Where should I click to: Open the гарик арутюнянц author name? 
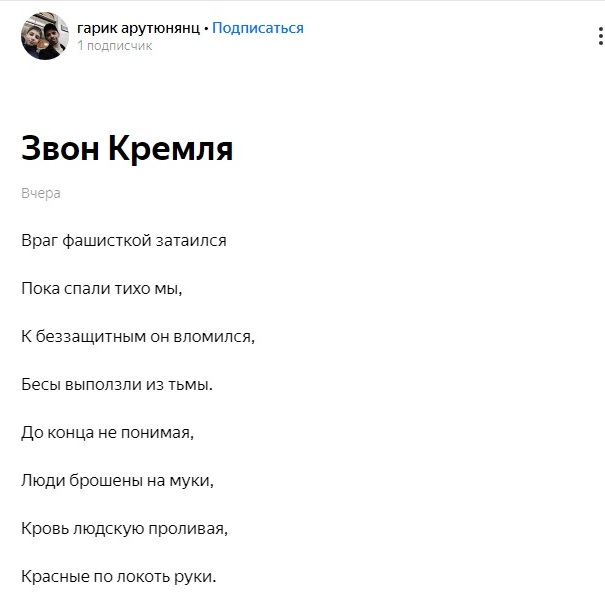point(139,28)
